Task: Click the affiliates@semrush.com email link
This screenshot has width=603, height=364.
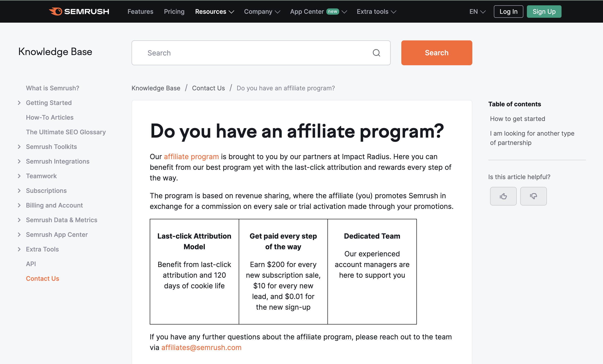Action: pyautogui.click(x=201, y=347)
